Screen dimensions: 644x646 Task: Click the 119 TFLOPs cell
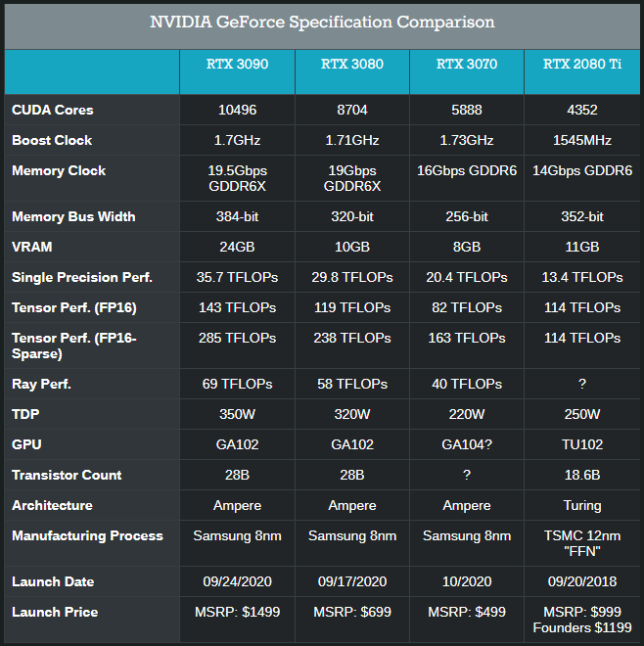352,308
